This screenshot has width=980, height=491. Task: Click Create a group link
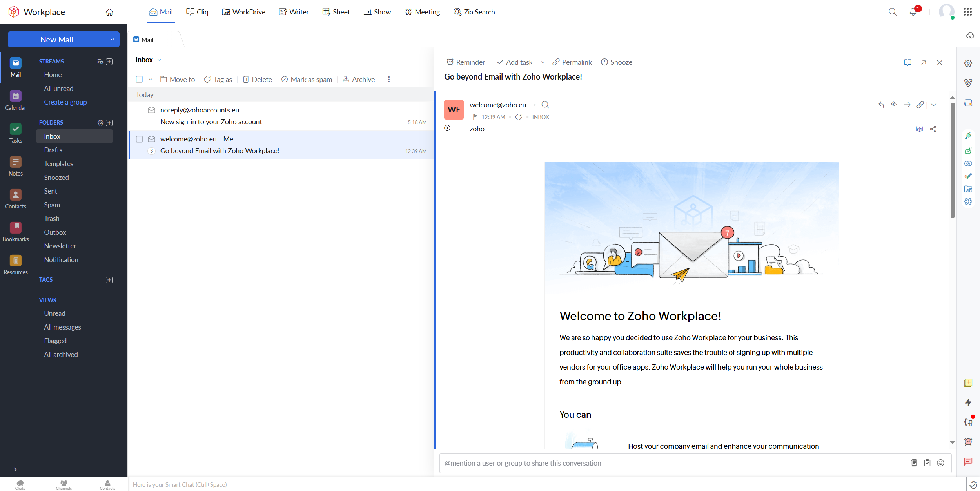pos(65,102)
